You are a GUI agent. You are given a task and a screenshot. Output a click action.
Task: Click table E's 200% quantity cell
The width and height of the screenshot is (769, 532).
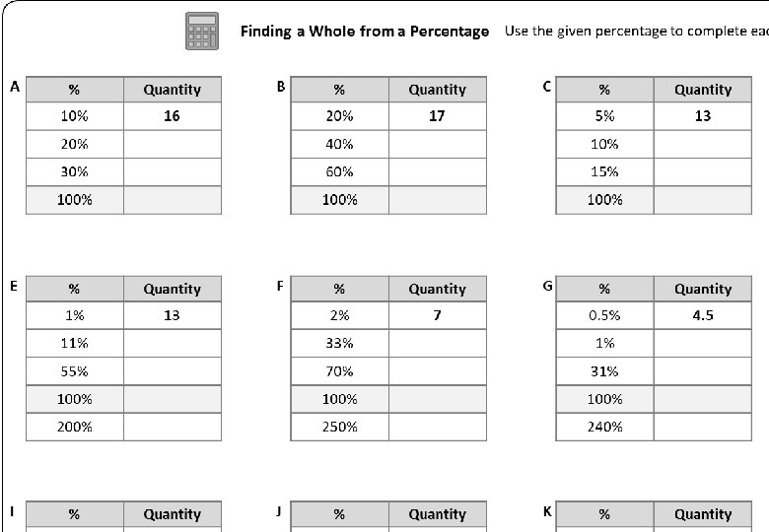(x=173, y=427)
